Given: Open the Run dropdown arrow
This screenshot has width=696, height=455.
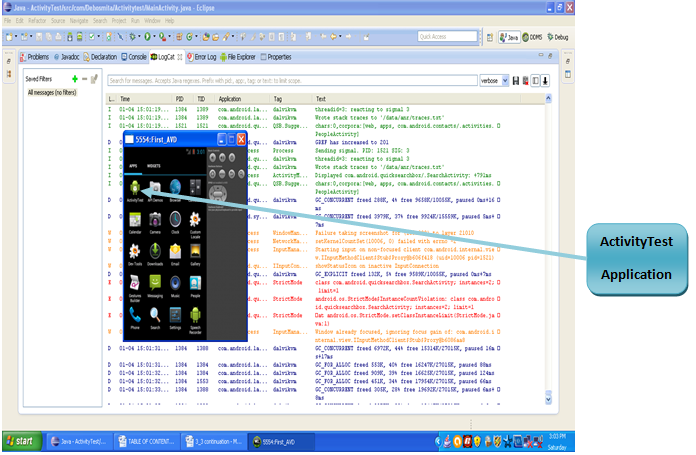Looking at the screenshot, I should click(154, 37).
